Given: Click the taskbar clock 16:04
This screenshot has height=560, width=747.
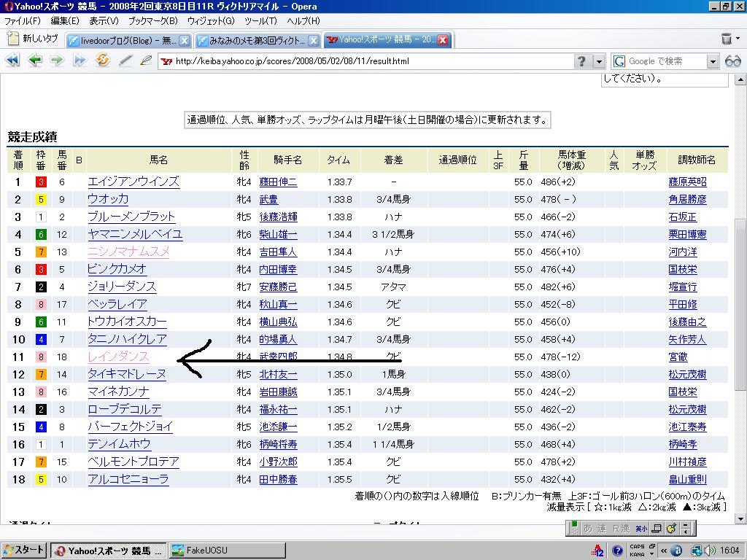Looking at the screenshot, I should (x=729, y=551).
